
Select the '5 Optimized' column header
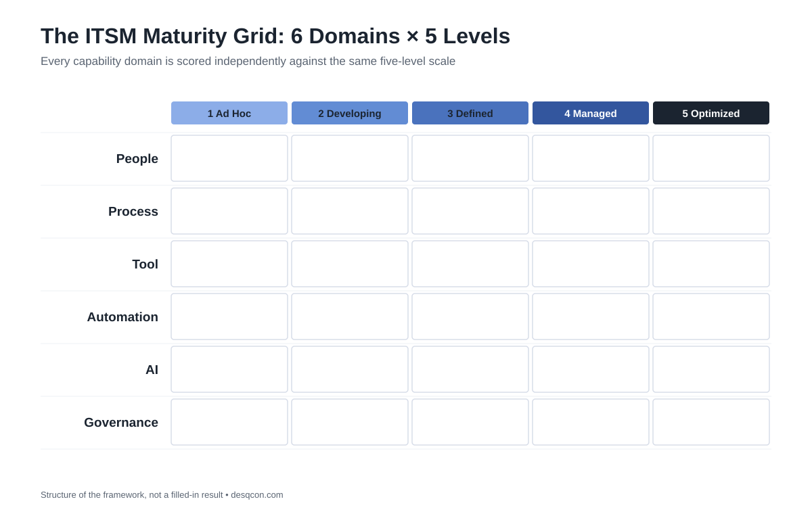click(x=711, y=113)
